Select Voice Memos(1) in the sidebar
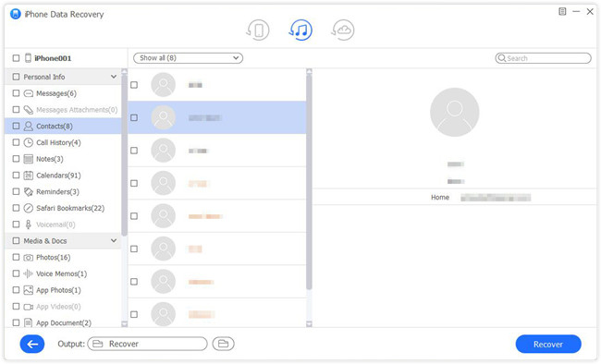Viewport: 601px width, 364px height. (x=61, y=273)
